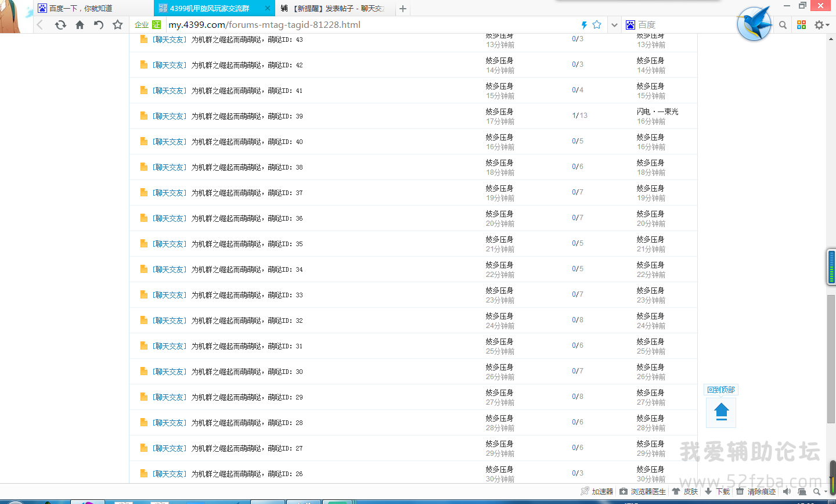Toggle the sound mute speaker icon
The image size is (836, 504).
pyautogui.click(x=787, y=491)
